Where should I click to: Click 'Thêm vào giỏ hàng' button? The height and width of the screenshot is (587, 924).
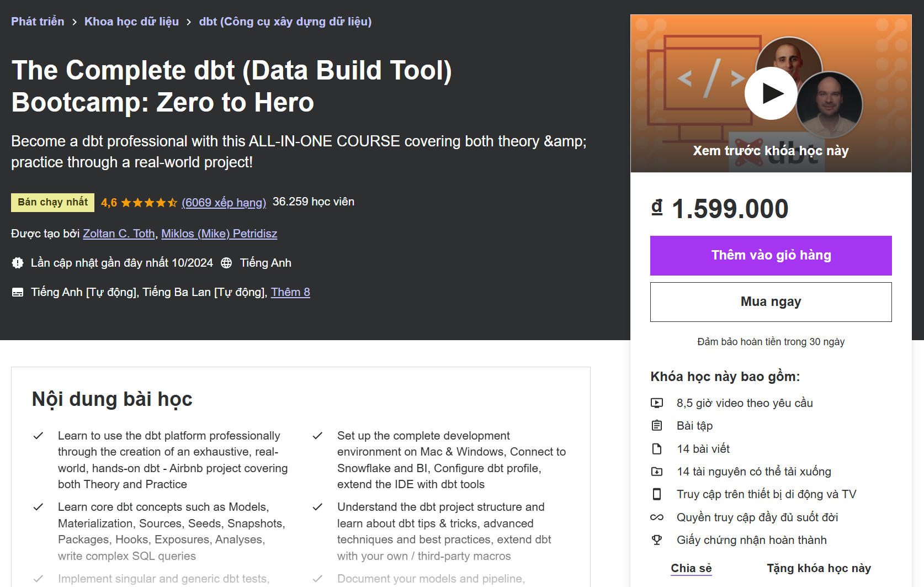[771, 255]
